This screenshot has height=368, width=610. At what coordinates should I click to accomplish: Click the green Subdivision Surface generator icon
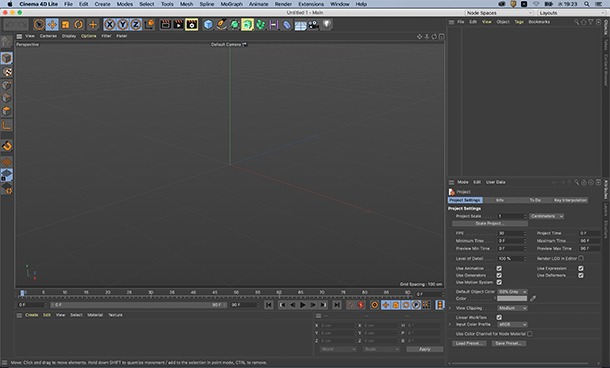pos(235,25)
